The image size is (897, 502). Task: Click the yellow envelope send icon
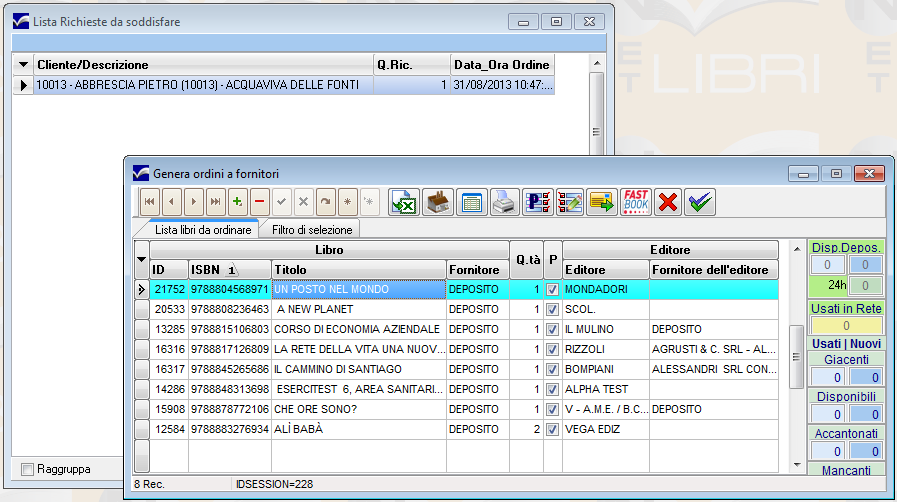point(602,202)
